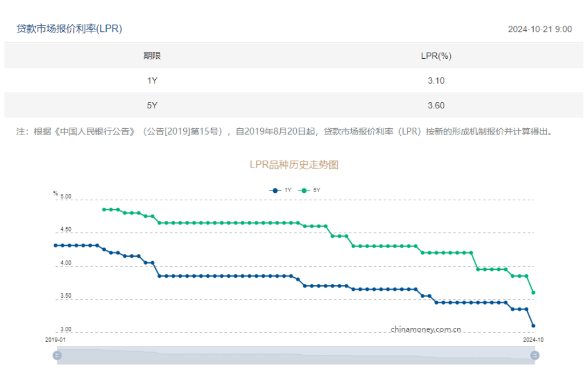This screenshot has width=588, height=385.
Task: Click the 4.50 y-axis label
Action: pos(66,229)
